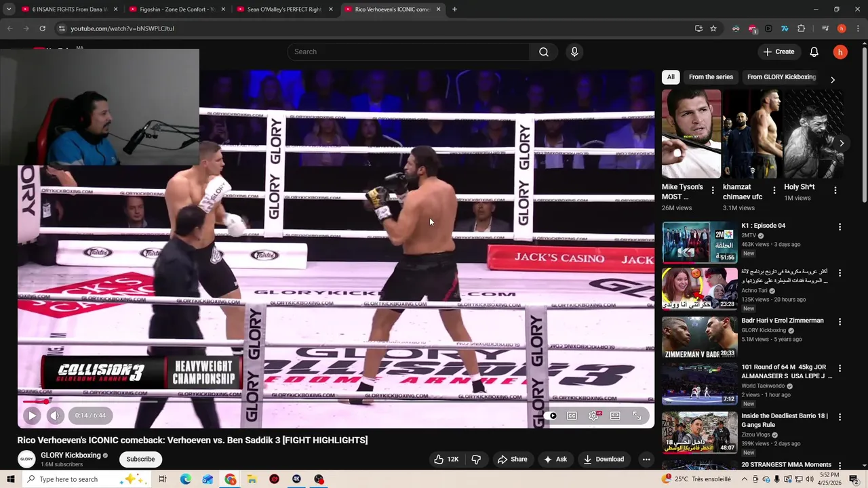Open options for the World Taekwondo video
The width and height of the screenshot is (868, 488).
(840, 369)
